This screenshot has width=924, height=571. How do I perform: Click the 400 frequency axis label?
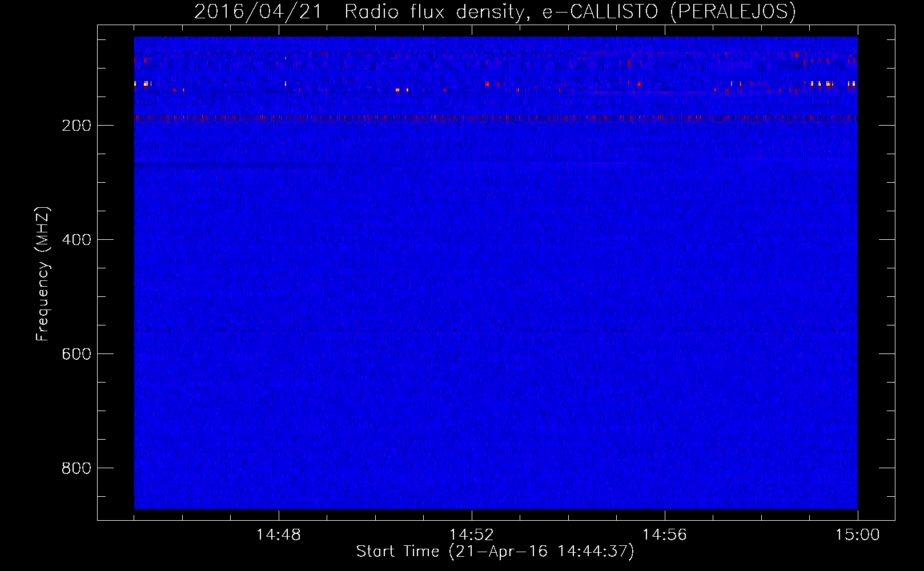[x=76, y=240]
